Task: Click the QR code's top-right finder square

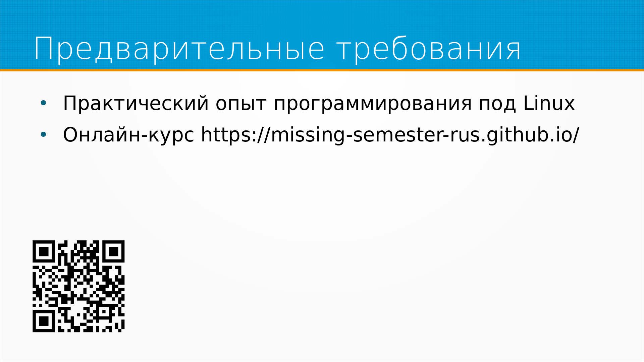Action: 113,251
